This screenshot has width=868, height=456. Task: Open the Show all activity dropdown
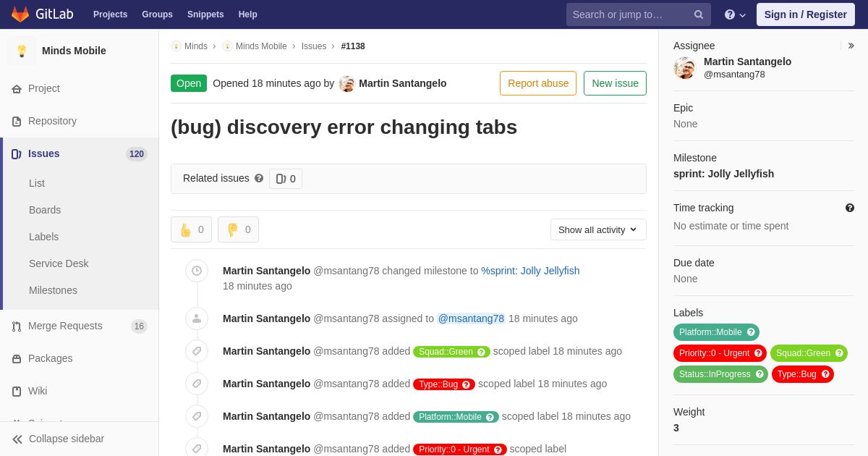coord(598,229)
